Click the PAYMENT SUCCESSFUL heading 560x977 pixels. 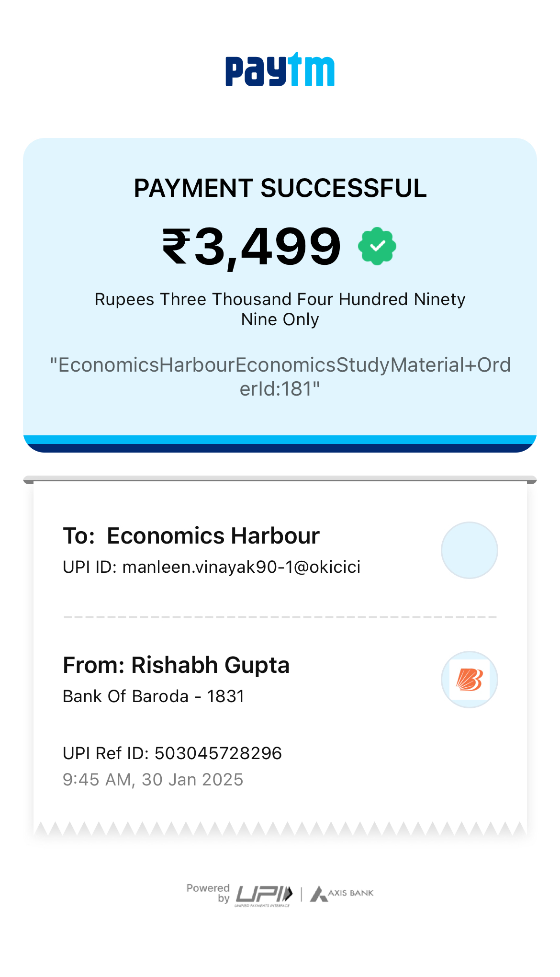280,188
